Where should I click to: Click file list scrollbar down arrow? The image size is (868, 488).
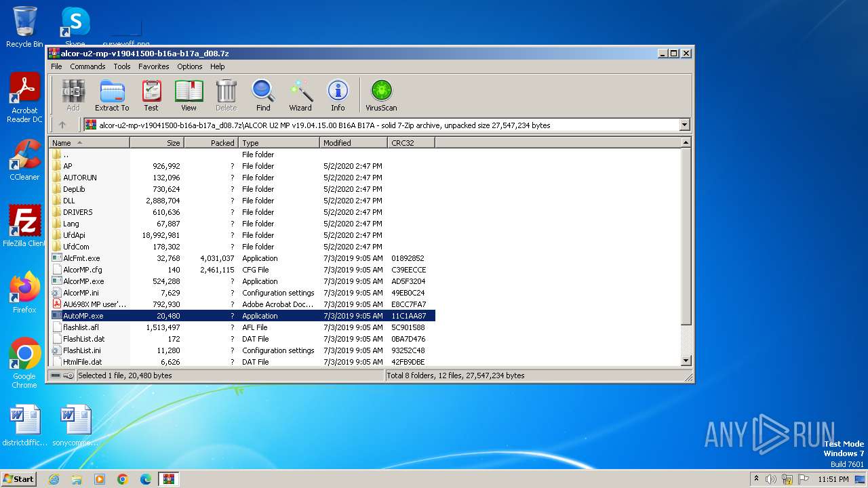tap(686, 361)
